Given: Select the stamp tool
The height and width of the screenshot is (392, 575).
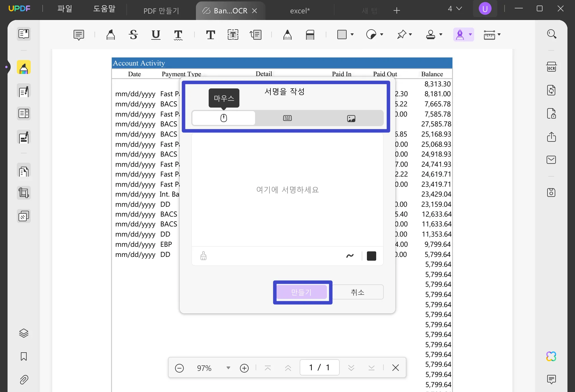Looking at the screenshot, I should [431, 35].
